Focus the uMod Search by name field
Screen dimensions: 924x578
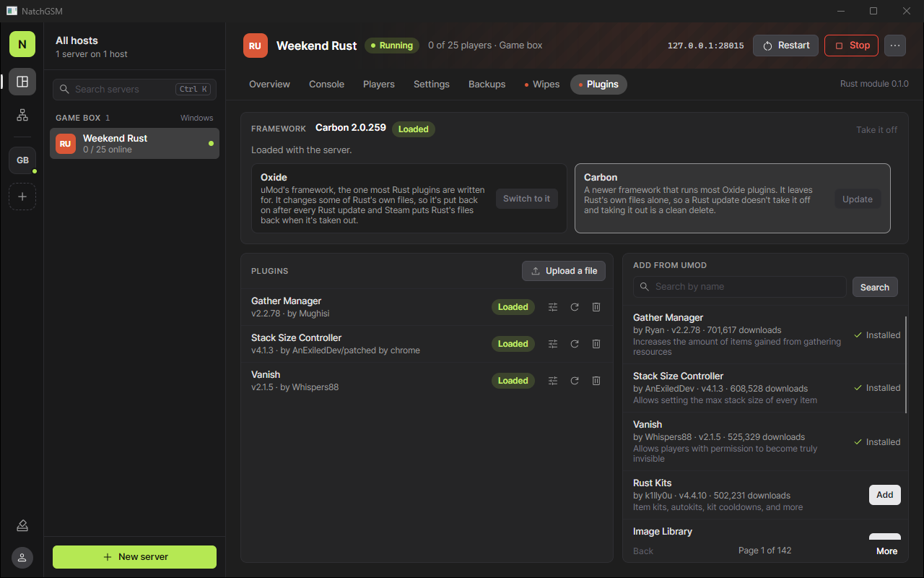tap(740, 287)
